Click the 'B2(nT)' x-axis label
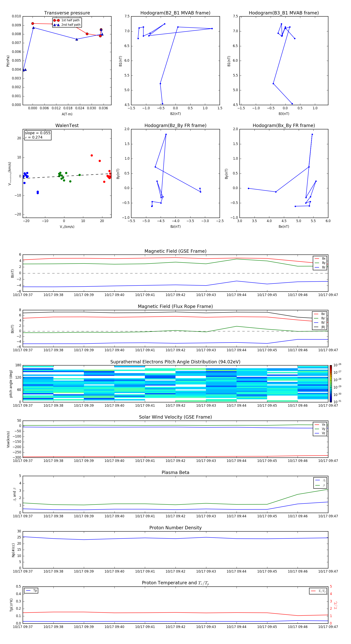The image size is (351, 644). tap(175, 114)
